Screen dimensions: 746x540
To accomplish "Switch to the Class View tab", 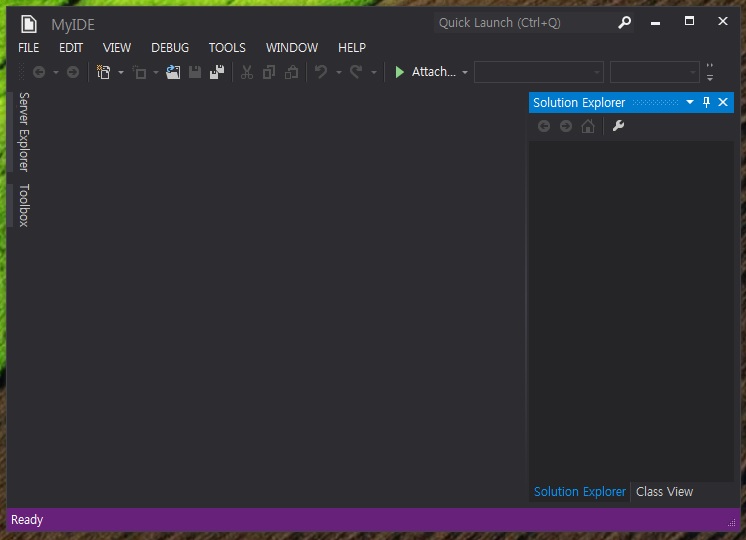I will [664, 491].
